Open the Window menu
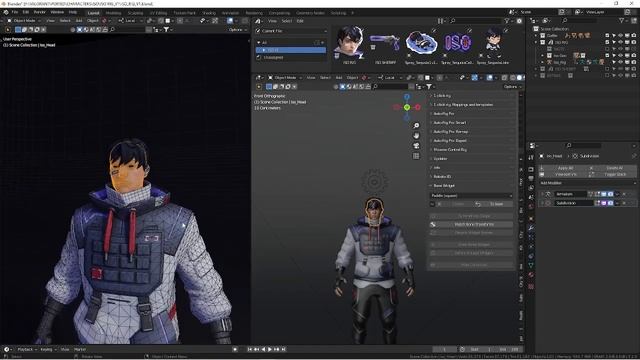The width and height of the screenshot is (640, 360). (57, 12)
